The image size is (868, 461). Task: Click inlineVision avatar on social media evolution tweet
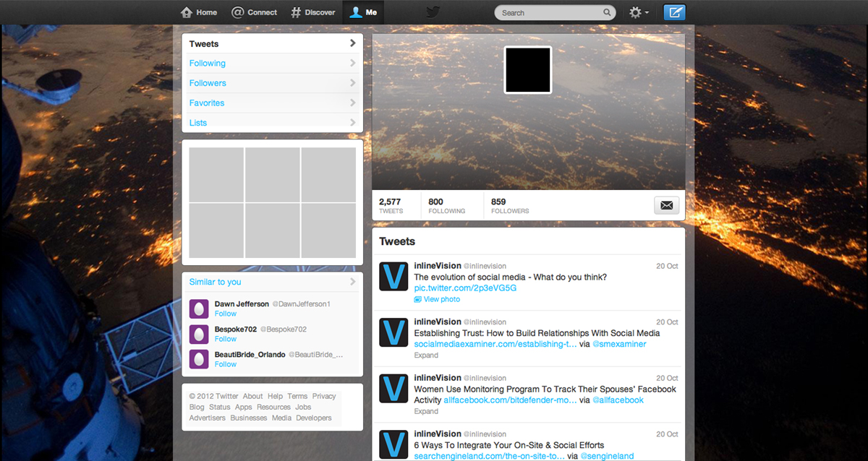click(x=394, y=277)
